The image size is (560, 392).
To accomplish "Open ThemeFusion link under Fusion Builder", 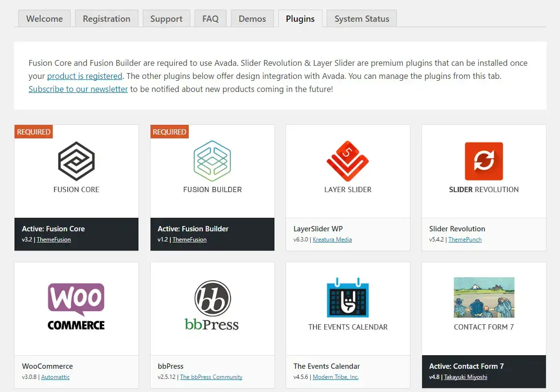I will 189,240.
